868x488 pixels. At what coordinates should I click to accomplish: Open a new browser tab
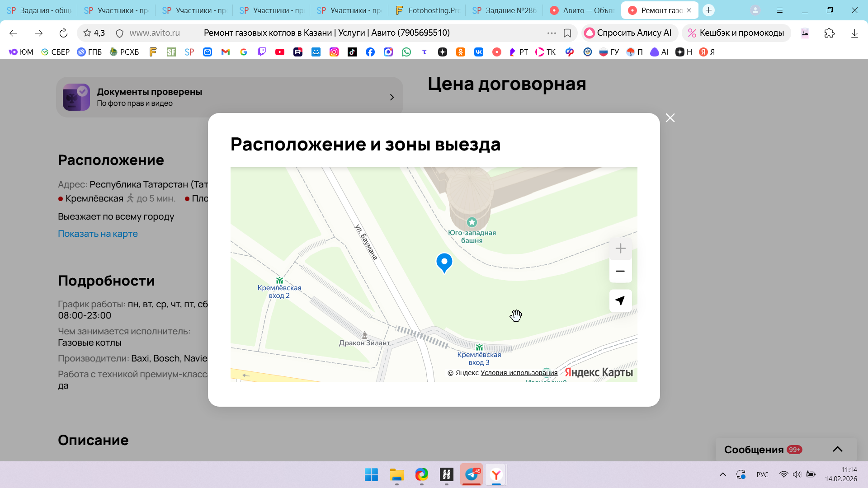click(708, 10)
